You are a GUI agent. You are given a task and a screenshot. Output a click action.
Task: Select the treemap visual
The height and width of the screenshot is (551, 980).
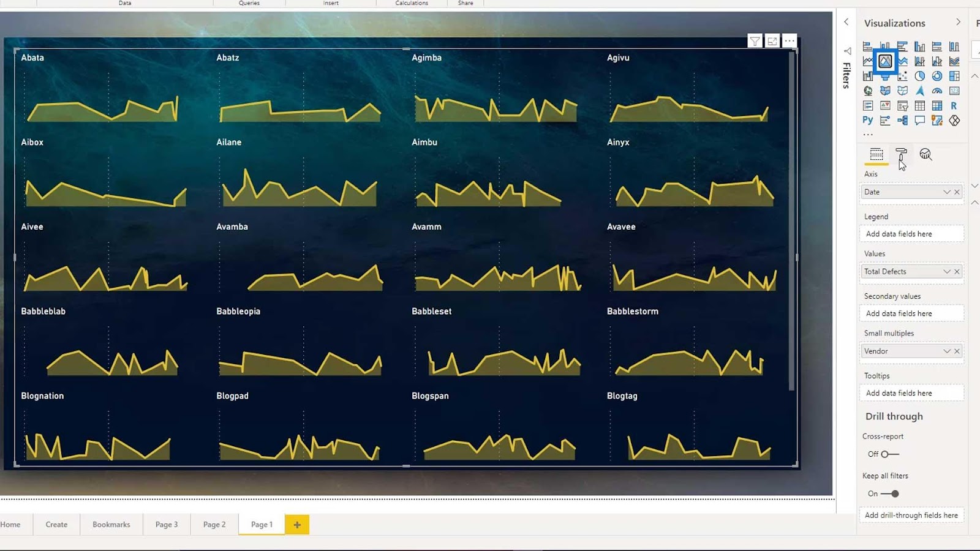click(954, 76)
